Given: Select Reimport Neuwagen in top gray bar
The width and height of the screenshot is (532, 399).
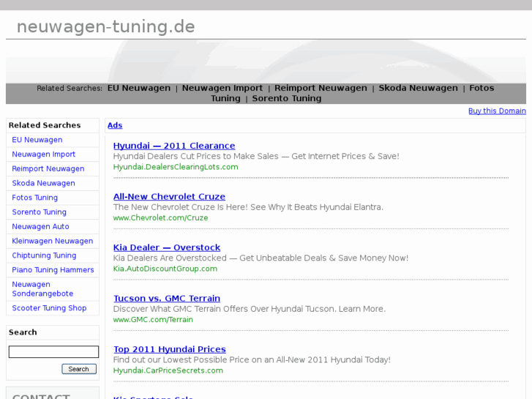Looking at the screenshot, I should coord(321,88).
